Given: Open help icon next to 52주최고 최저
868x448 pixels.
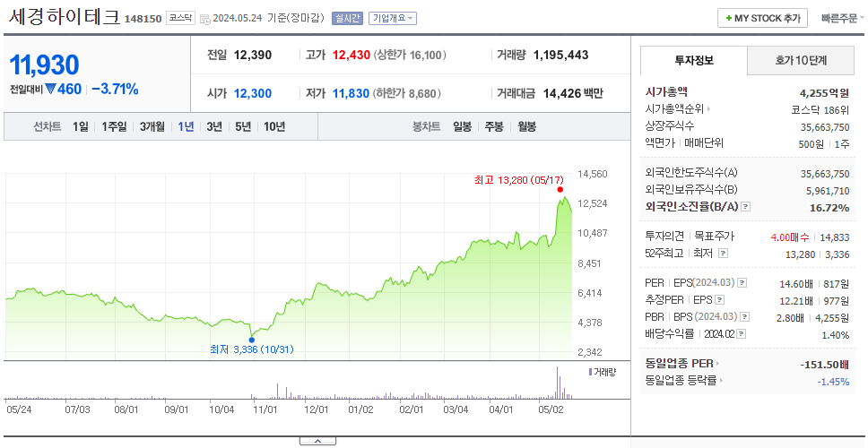Looking at the screenshot, I should coord(723,254).
